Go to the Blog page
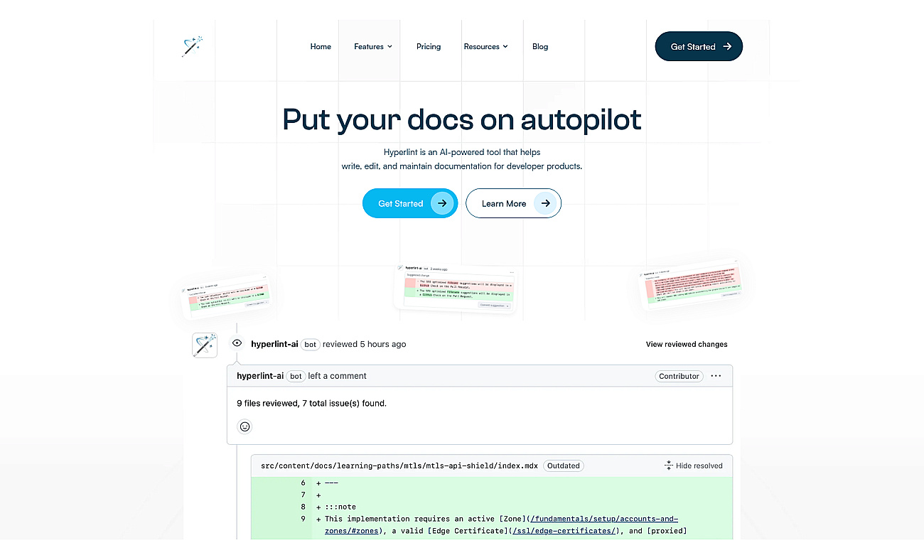The image size is (924, 560). tap(540, 47)
